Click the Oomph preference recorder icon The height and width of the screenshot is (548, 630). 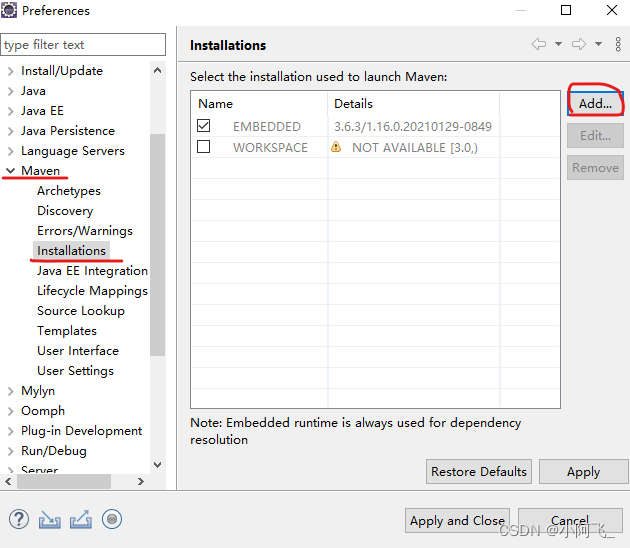click(x=112, y=519)
